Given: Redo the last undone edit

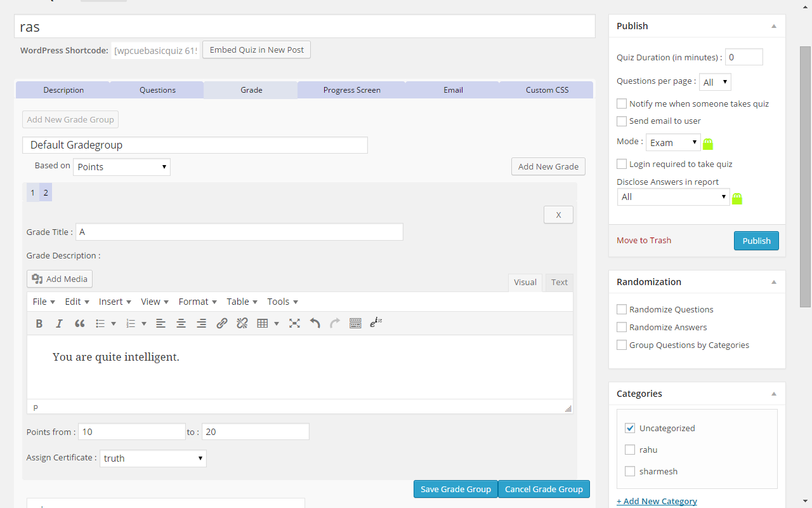Looking at the screenshot, I should pos(335,323).
